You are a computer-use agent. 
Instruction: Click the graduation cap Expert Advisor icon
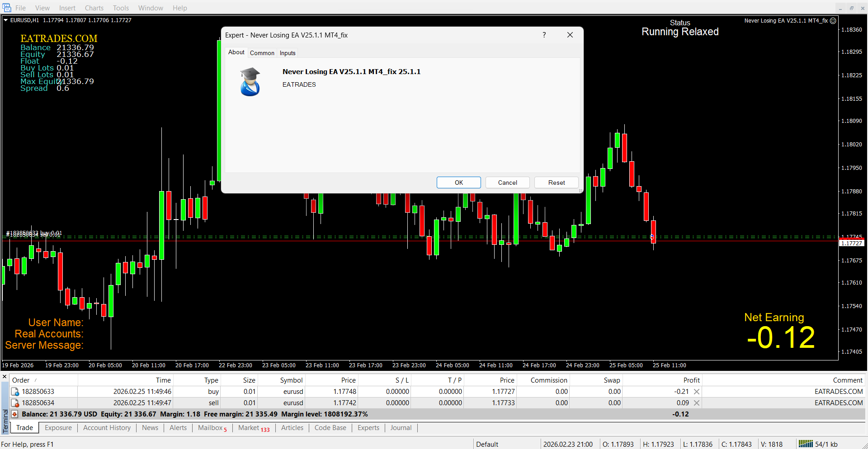(x=250, y=82)
